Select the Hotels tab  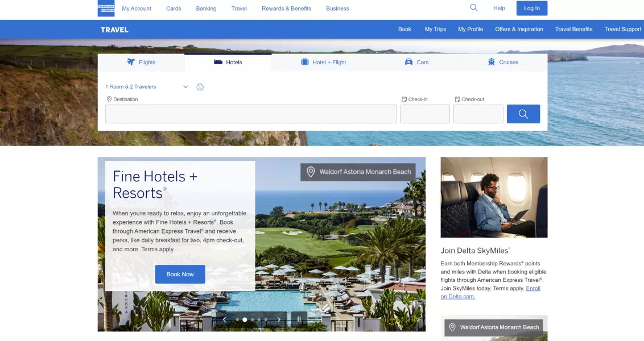coord(228,63)
